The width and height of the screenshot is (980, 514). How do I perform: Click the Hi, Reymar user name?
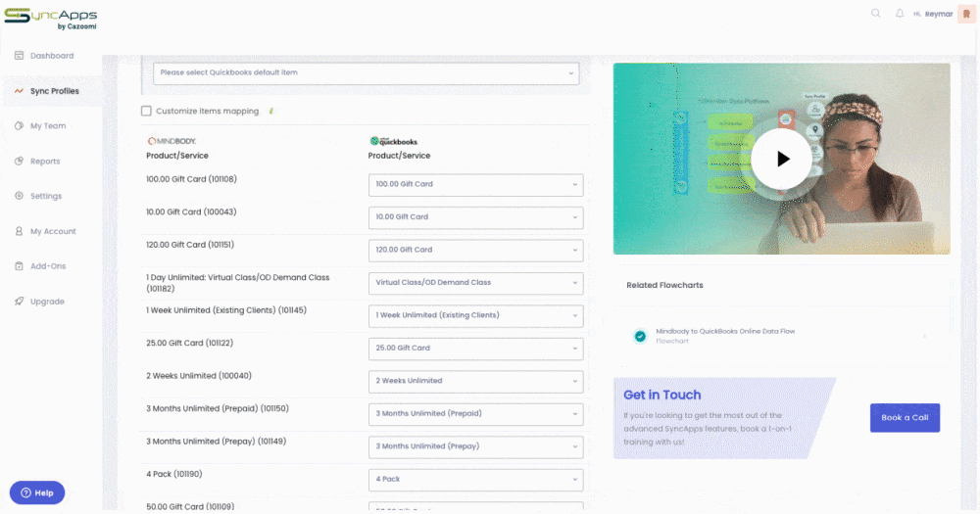pos(933,14)
